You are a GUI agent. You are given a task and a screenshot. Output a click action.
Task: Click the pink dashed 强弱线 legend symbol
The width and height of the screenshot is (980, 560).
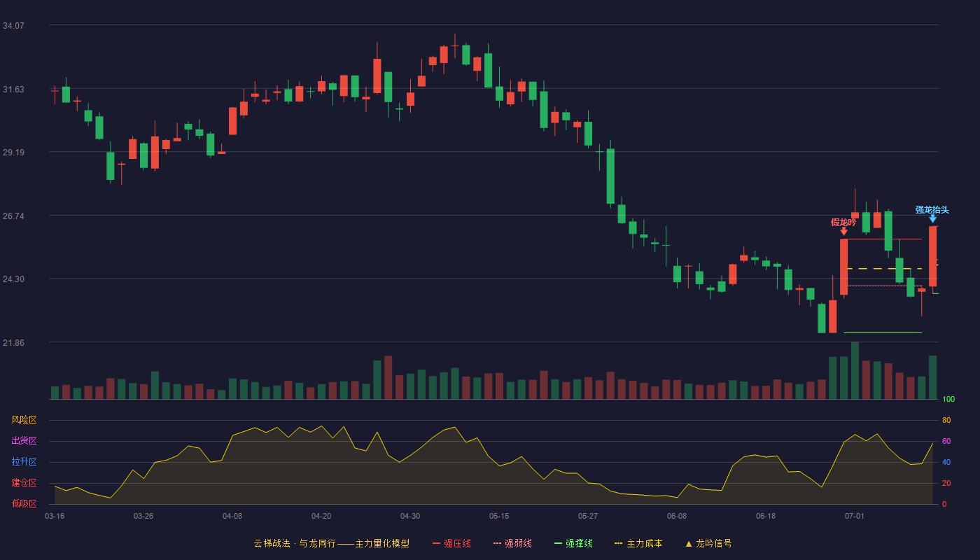tap(497, 543)
